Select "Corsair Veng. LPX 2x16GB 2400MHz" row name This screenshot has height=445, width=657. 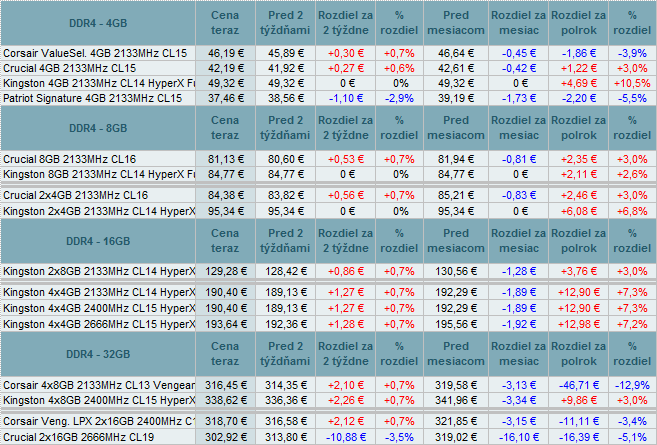click(x=99, y=421)
